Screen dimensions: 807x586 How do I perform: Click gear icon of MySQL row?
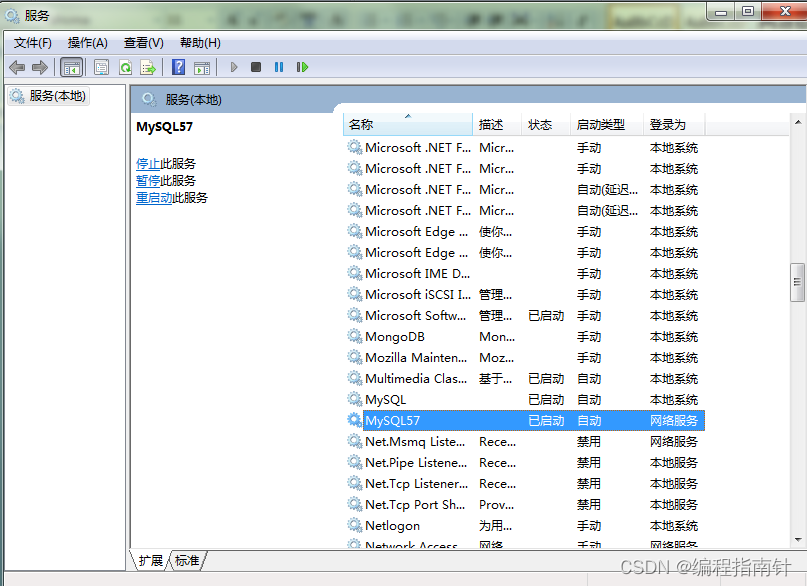point(354,399)
